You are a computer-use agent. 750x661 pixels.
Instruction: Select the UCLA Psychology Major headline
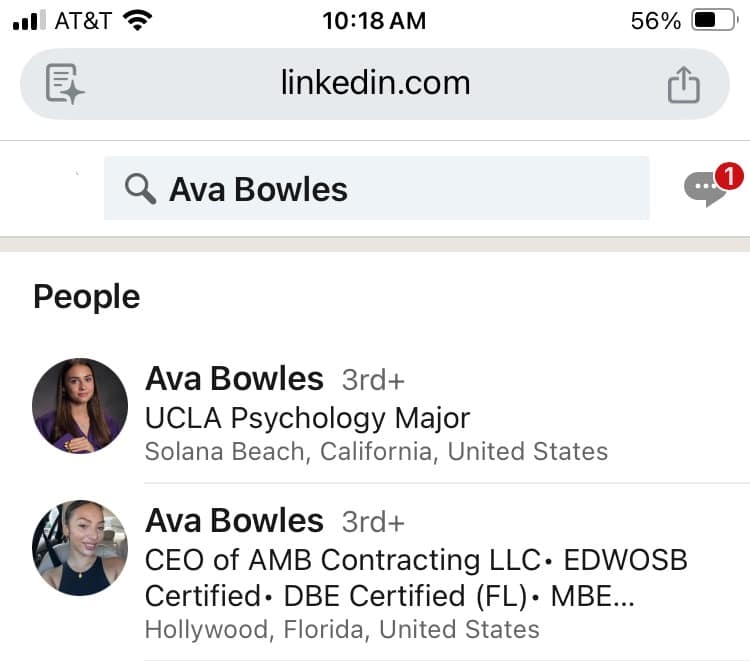(307, 417)
